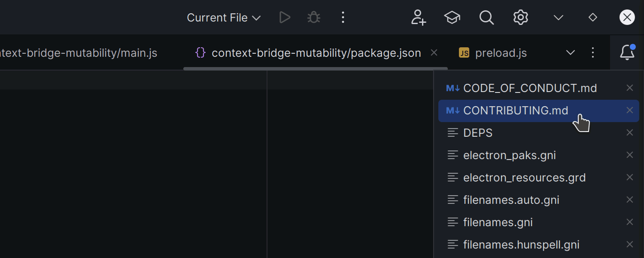Screen dimensions: 644x258
Task: Open search everywhere with the magnifier
Action: click(x=486, y=17)
